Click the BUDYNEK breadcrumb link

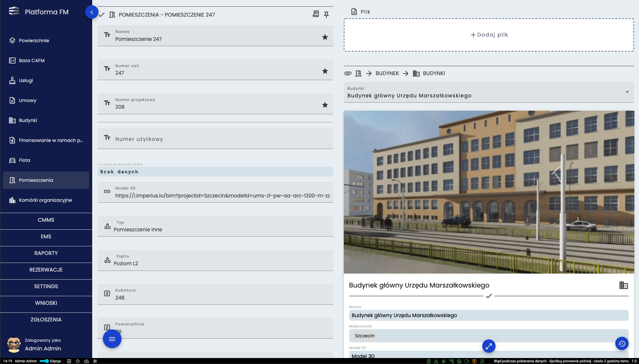(x=387, y=73)
